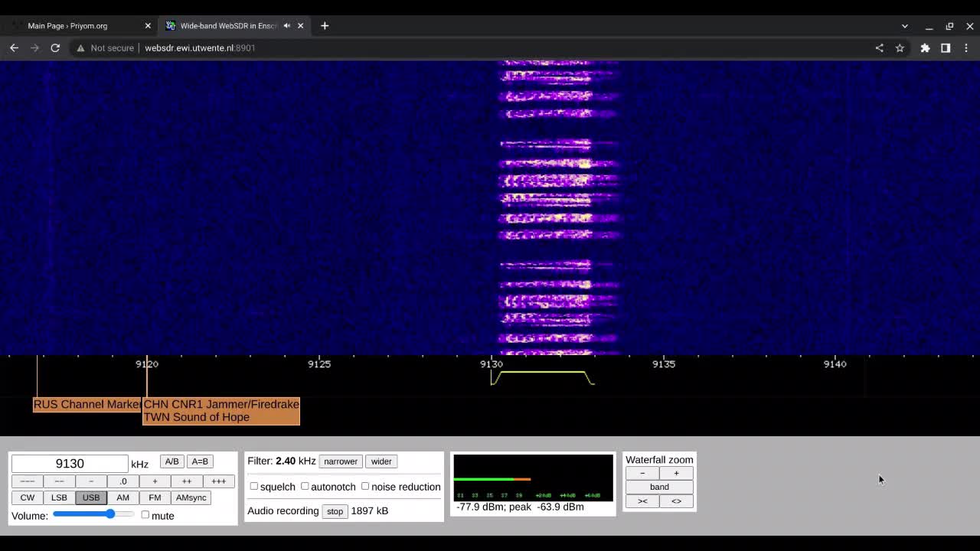Image resolution: width=980 pixels, height=551 pixels.
Task: Enable the mute checkbox
Action: 145,515
